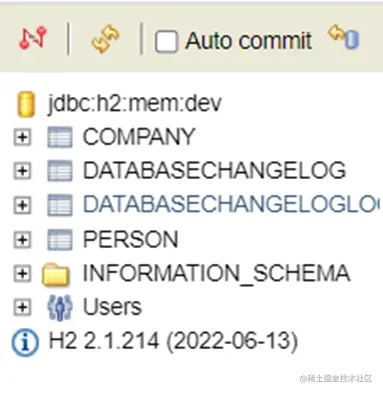Click the jdbc:h2:mem:dev connection label
This screenshot has height=394, width=383.
point(135,103)
